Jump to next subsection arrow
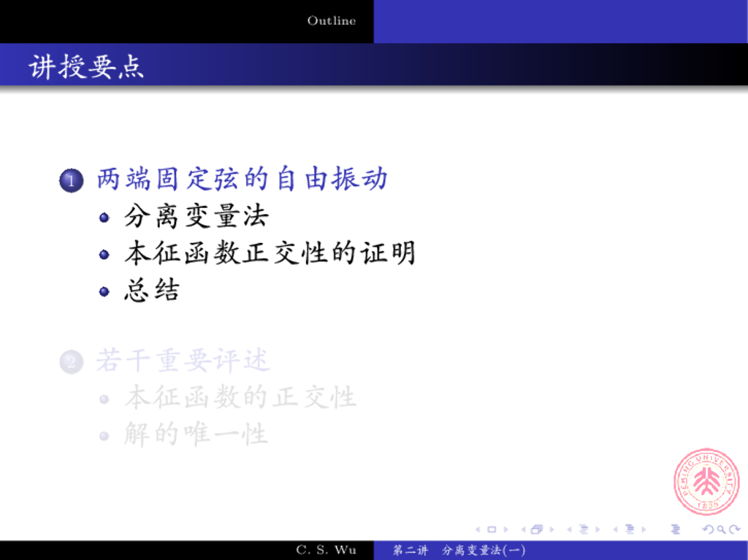The image size is (748, 560). click(x=598, y=529)
